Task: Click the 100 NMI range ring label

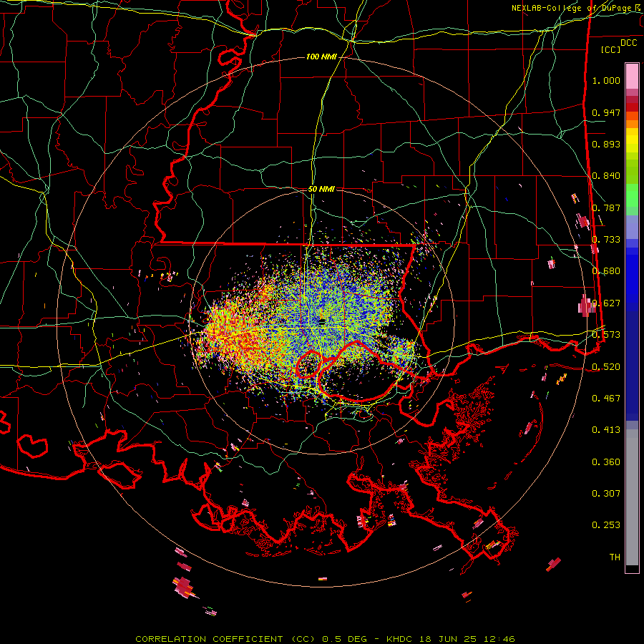Action: coord(321,57)
